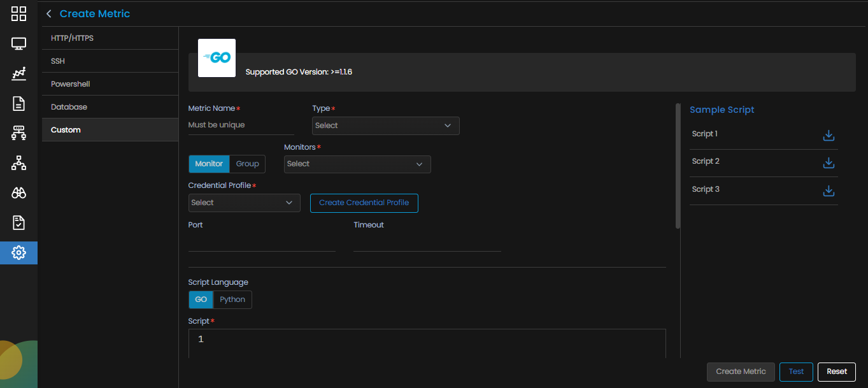868x388 pixels.
Task: Click the Create Metric button
Action: (x=741, y=371)
